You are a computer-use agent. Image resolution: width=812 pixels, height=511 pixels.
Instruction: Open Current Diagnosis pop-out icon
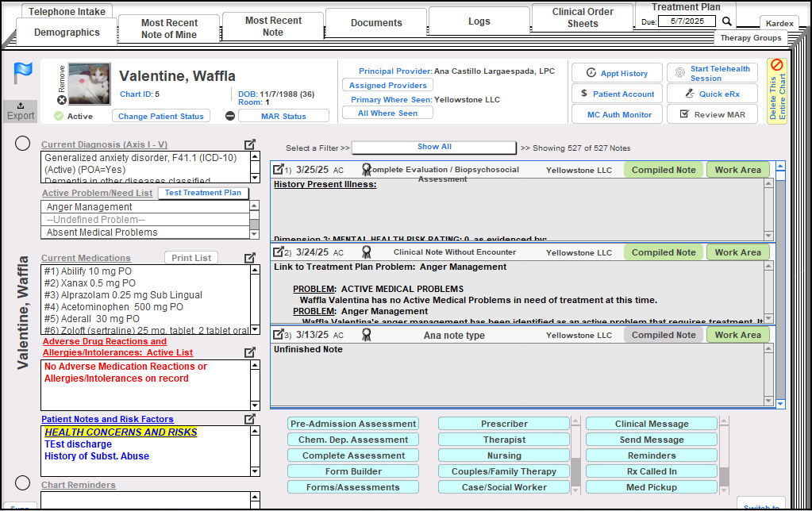pyautogui.click(x=250, y=144)
